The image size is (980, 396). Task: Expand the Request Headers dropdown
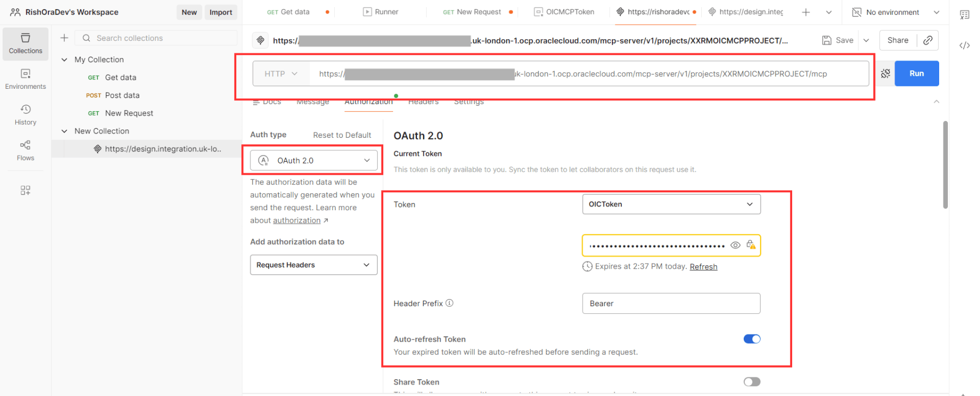(314, 265)
